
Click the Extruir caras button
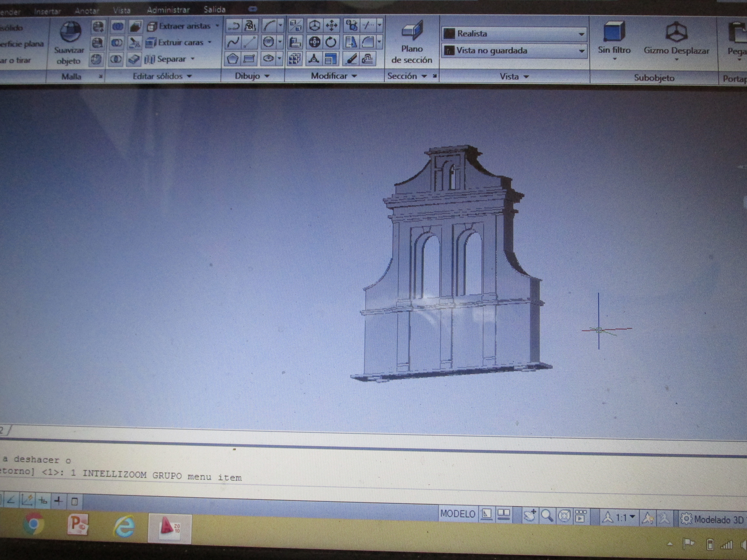click(175, 42)
